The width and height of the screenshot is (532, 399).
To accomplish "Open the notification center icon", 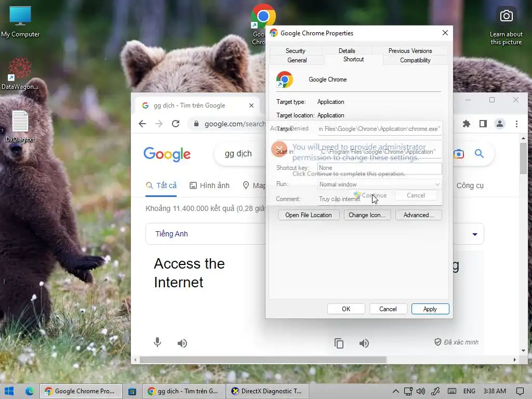I will tap(520, 391).
